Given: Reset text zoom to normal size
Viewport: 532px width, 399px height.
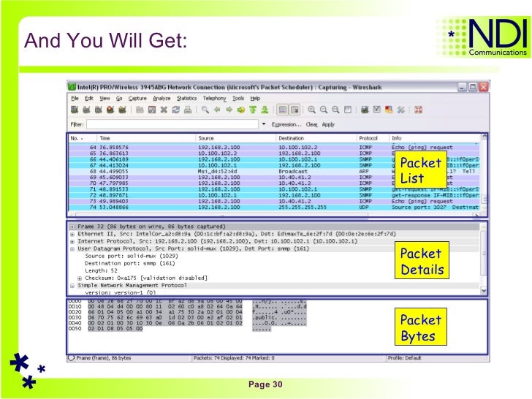Looking at the screenshot, I should (x=335, y=110).
